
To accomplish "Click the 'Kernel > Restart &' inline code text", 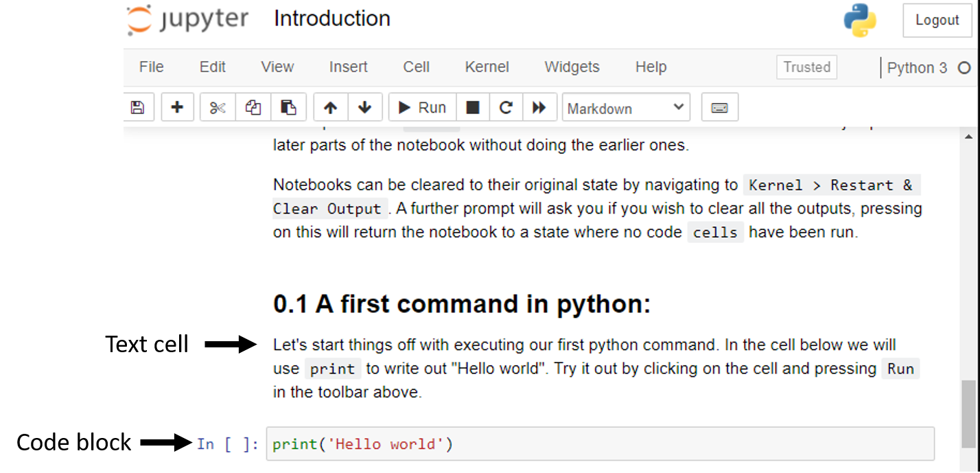I will pos(831,185).
